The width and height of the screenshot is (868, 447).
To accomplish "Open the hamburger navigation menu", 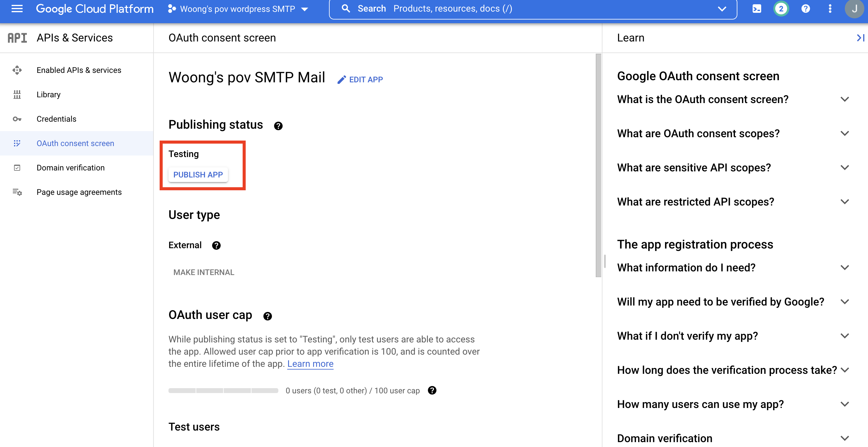I will (17, 9).
